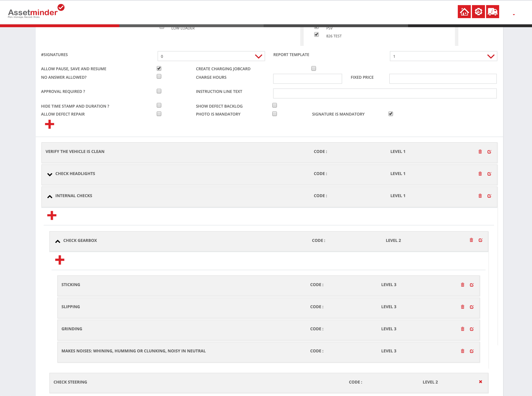This screenshot has width=532, height=396.
Task: Edit the Verify The Vehicle Is Clean row
Action: pos(489,152)
